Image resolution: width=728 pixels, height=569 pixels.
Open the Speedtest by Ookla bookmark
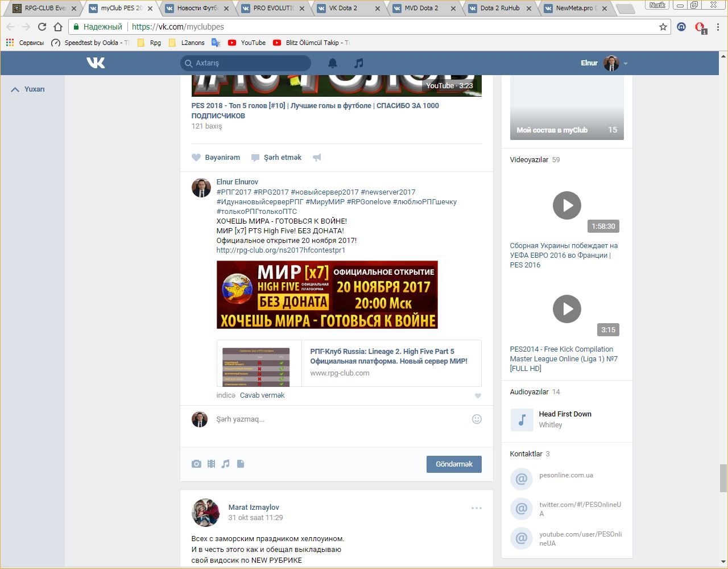point(90,43)
